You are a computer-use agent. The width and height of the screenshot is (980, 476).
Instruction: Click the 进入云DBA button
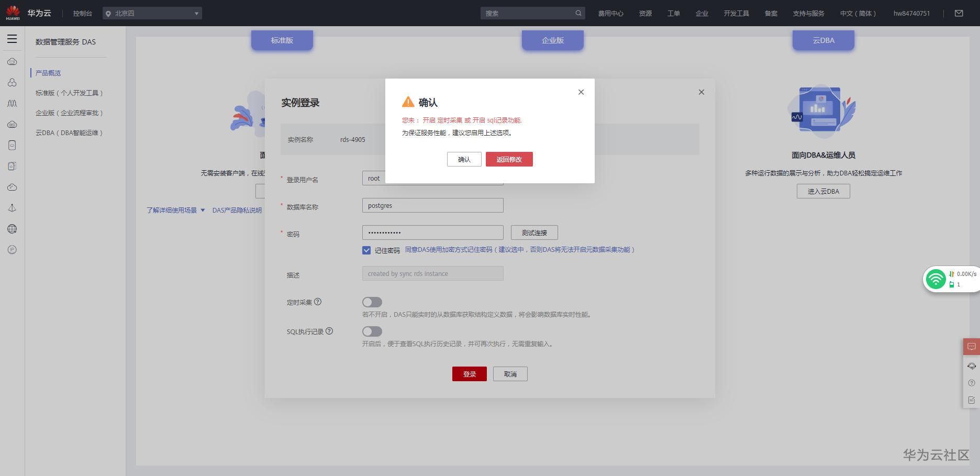tap(823, 191)
